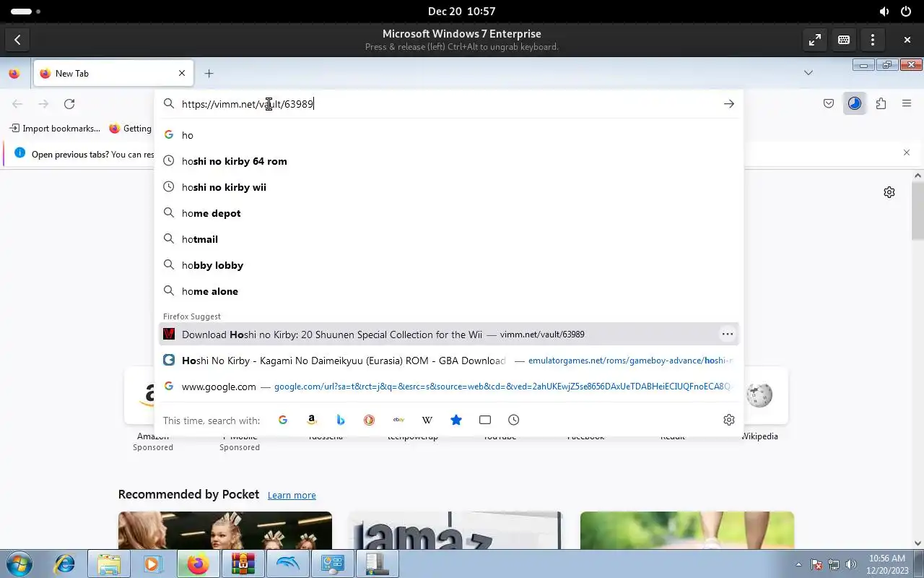The image size is (924, 578).
Task: Go back with the VM viewer arrow
Action: pos(17,40)
